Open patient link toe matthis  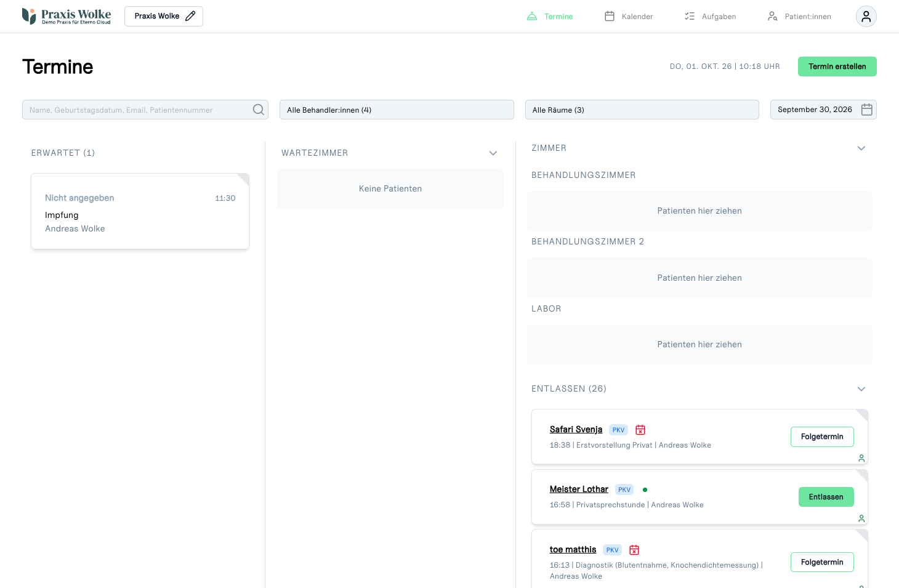[x=573, y=550]
